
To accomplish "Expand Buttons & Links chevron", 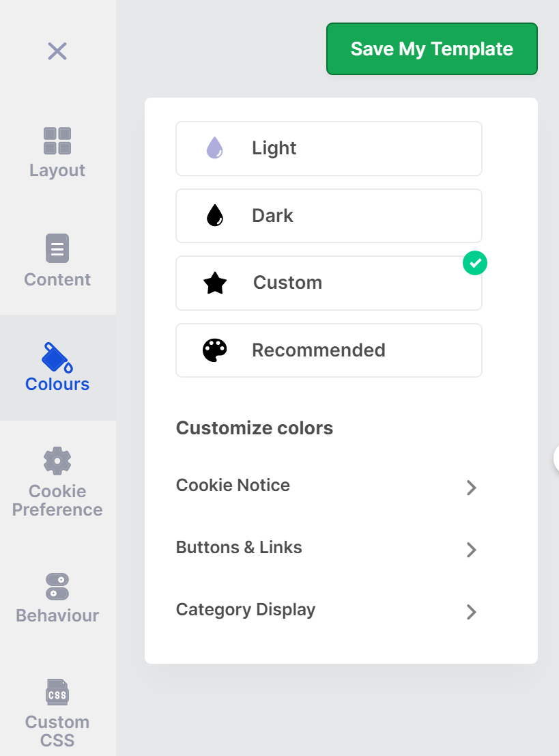I will [471, 550].
